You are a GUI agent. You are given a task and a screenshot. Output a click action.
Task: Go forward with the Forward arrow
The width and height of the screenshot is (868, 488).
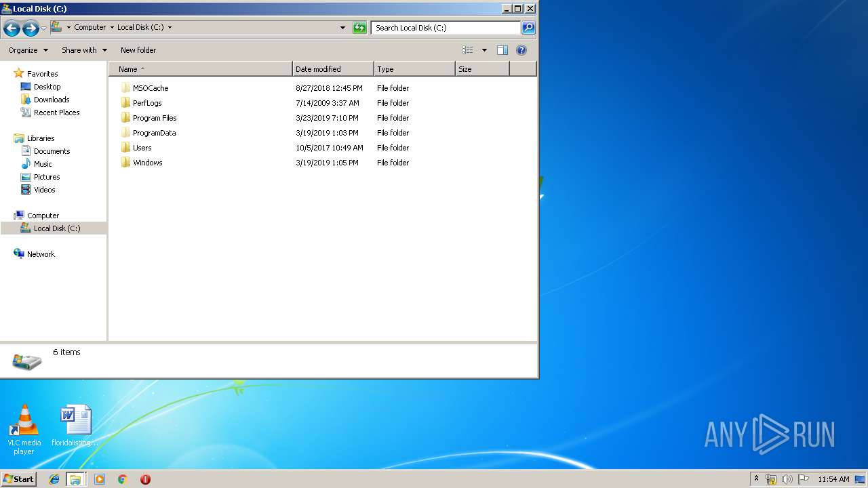click(x=31, y=28)
